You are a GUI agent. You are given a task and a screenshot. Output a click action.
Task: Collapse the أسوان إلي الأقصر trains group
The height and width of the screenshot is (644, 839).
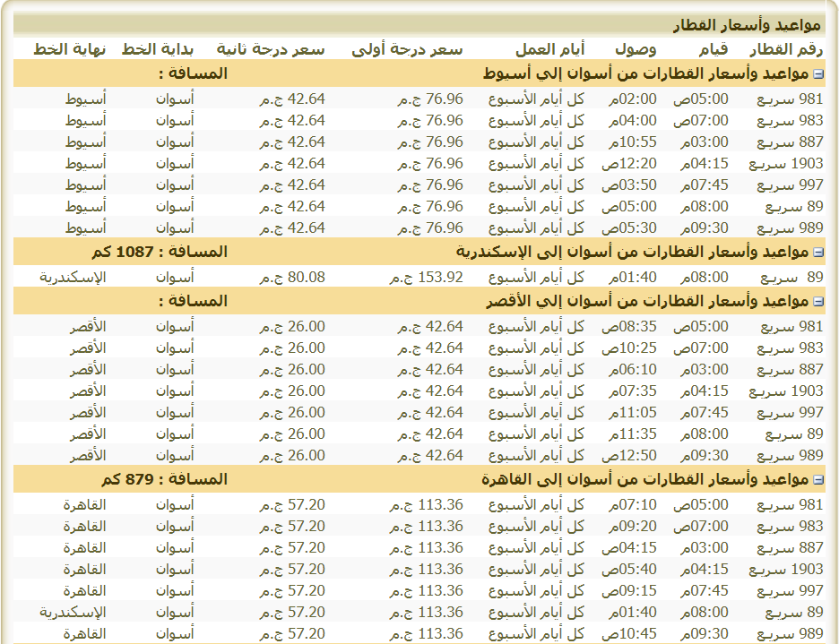[818, 302]
